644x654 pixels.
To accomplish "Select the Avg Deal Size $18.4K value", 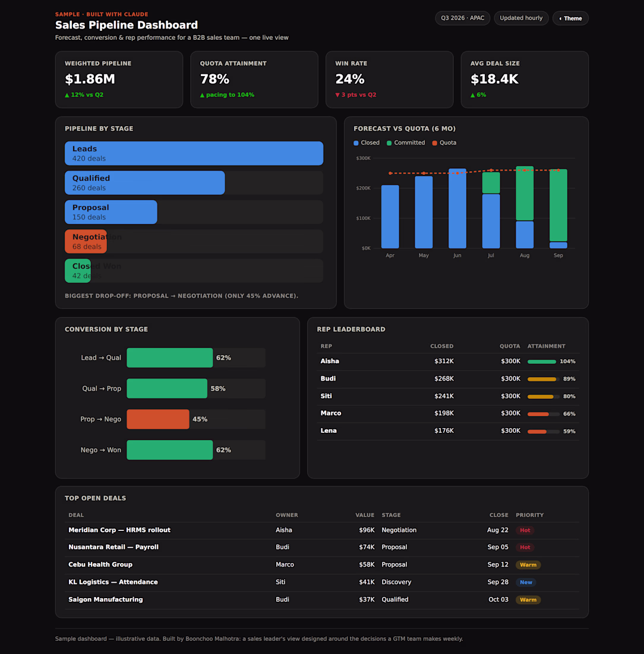I will point(494,79).
